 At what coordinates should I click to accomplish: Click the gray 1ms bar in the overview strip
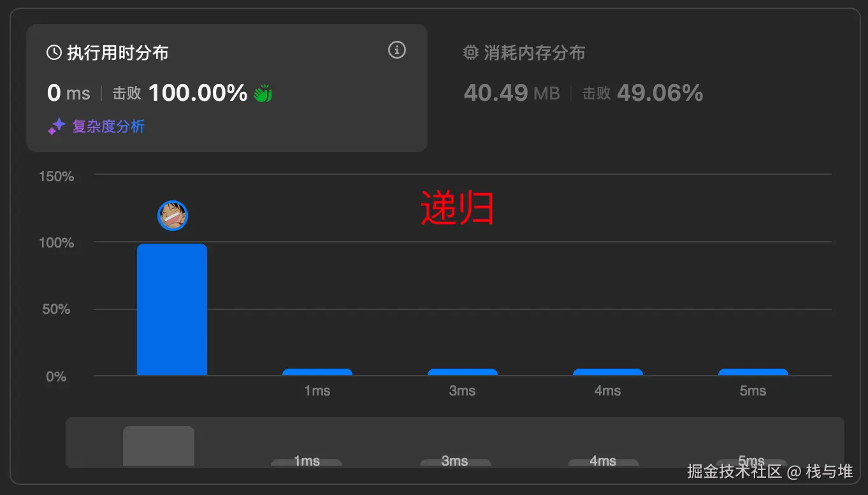(307, 462)
